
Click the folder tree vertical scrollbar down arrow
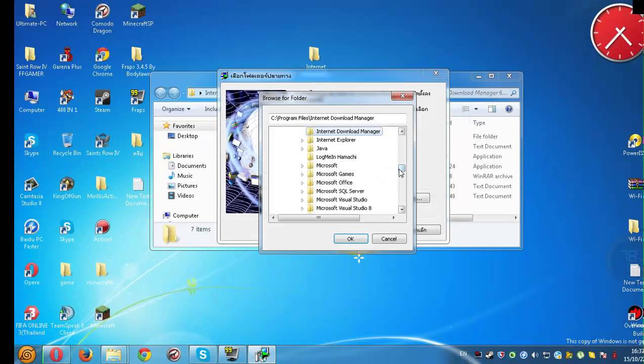click(x=402, y=209)
